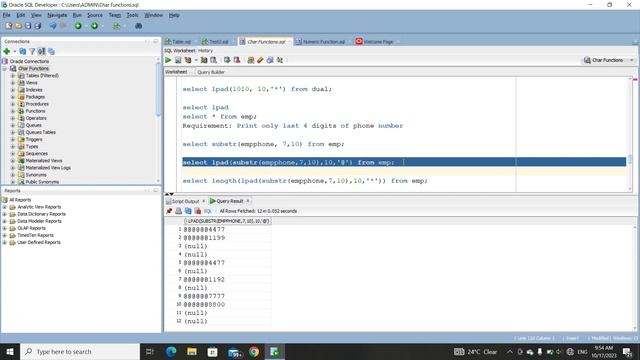The image size is (640, 360).
Task: Select the Sequences tree item
Action: coord(37,153)
